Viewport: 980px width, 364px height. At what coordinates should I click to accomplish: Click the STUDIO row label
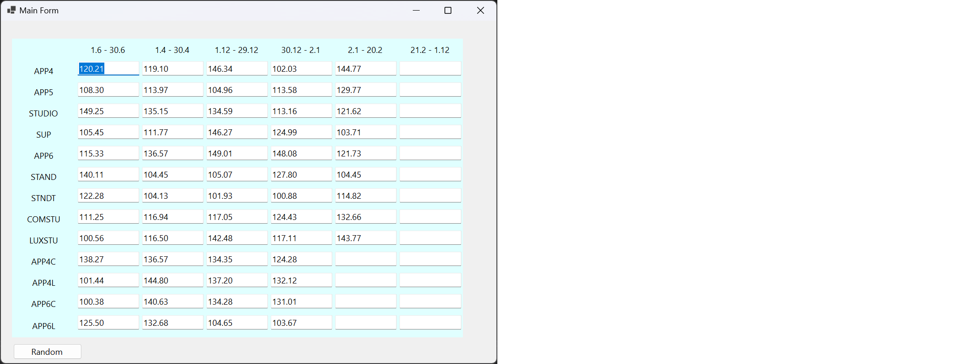tap(44, 113)
